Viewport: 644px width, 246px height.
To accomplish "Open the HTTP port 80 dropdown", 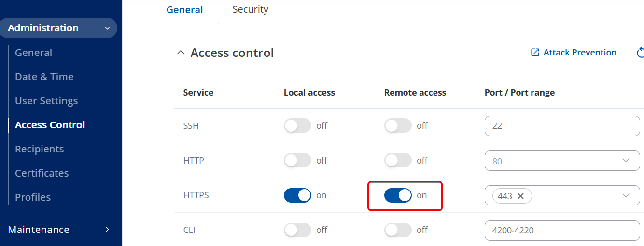I will coord(562,161).
